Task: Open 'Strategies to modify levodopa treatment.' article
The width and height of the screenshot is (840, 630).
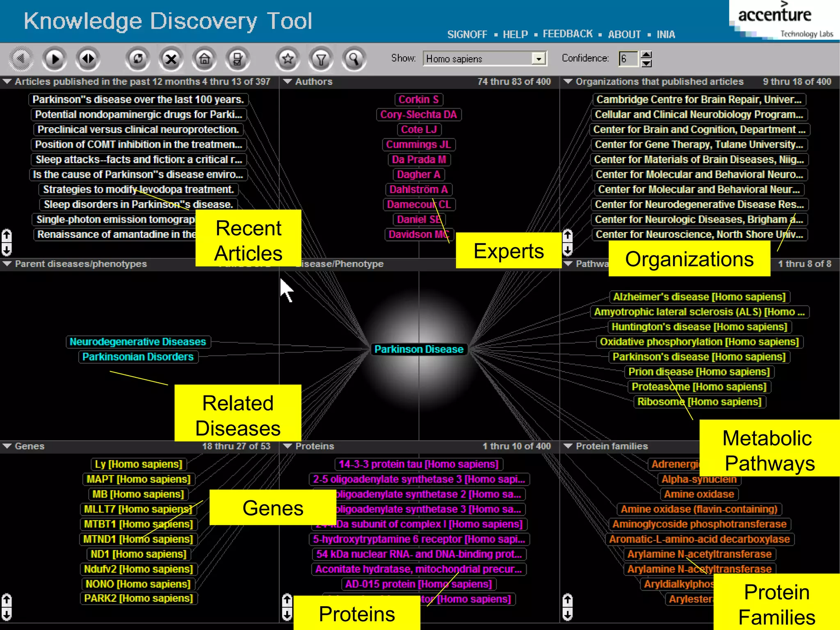Action: pos(138,189)
